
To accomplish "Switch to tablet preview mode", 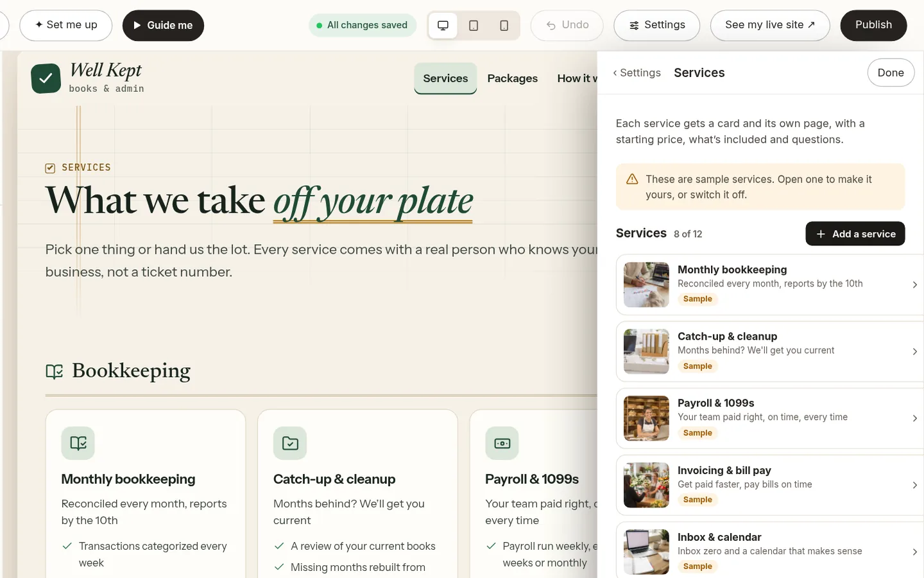I will [x=474, y=26].
